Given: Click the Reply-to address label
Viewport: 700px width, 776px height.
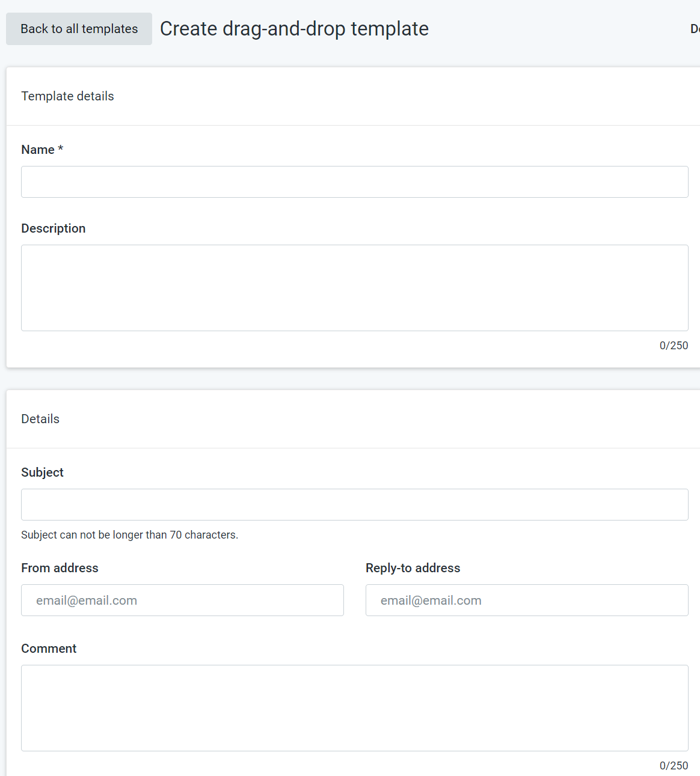Looking at the screenshot, I should [413, 567].
